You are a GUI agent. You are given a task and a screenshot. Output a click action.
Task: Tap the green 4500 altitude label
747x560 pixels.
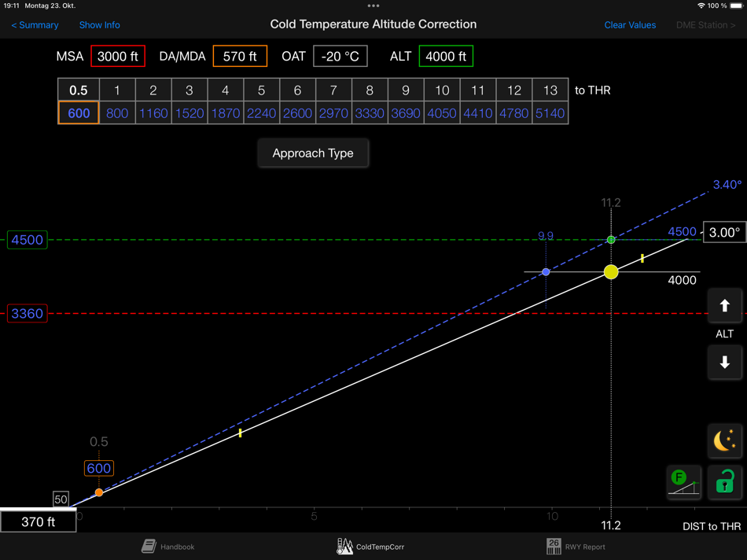(x=28, y=240)
